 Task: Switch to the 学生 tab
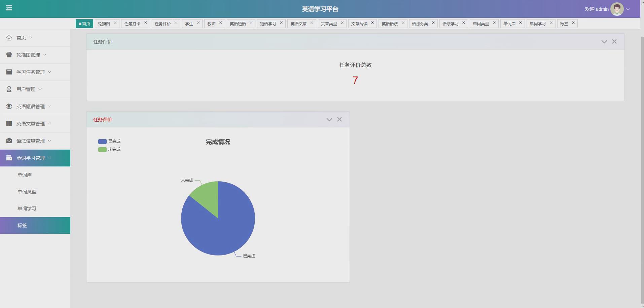[x=189, y=23]
